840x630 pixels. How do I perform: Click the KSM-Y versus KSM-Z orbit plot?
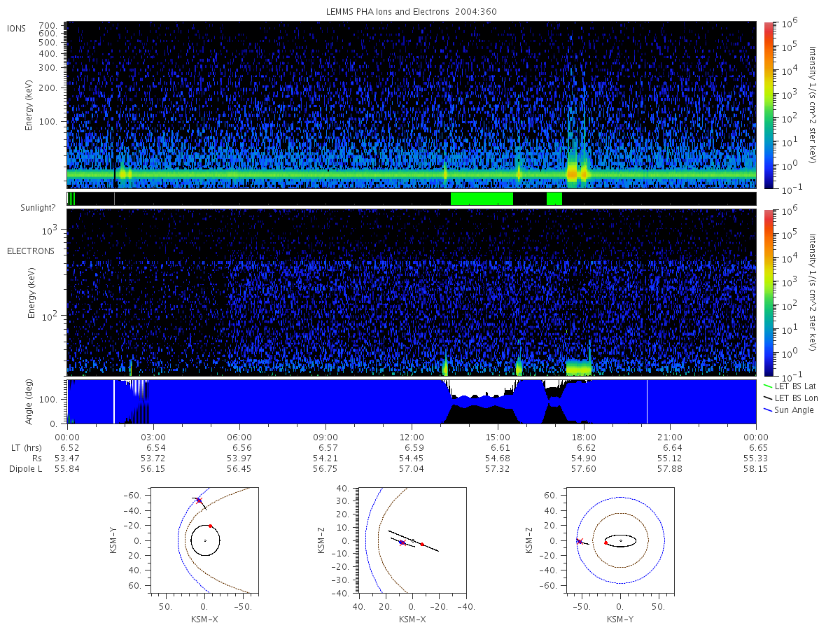(x=619, y=540)
